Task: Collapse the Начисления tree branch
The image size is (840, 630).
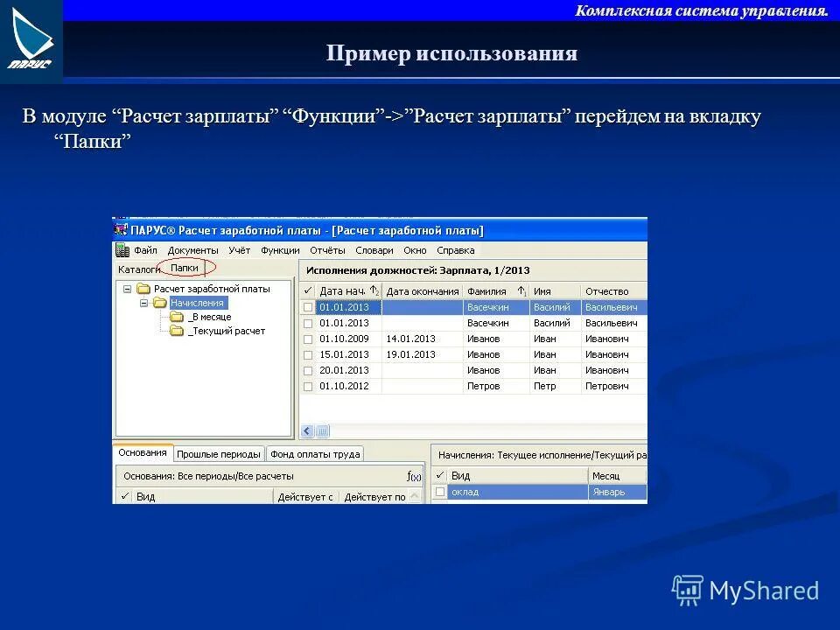Action: click(x=143, y=303)
